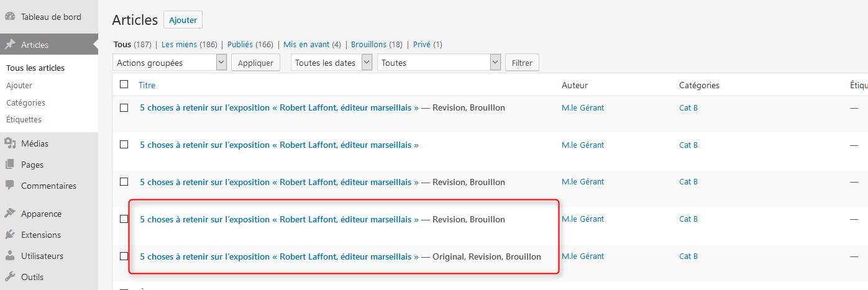Filter by Les miens (186)

[x=189, y=45]
